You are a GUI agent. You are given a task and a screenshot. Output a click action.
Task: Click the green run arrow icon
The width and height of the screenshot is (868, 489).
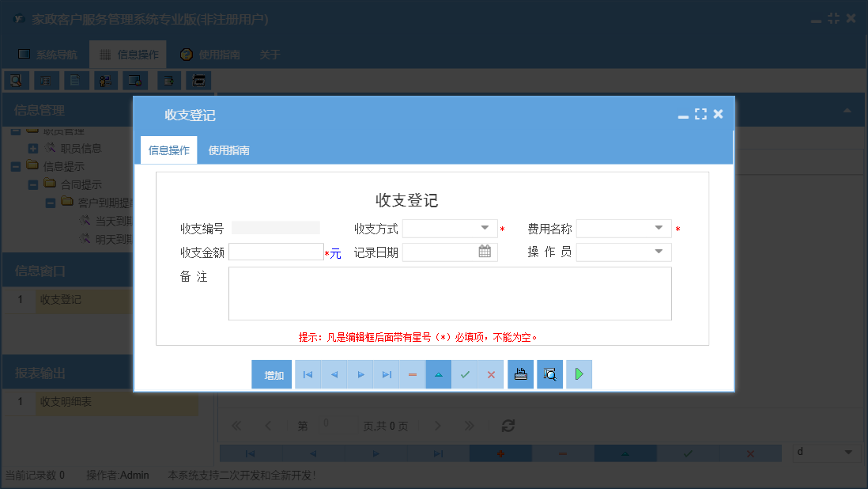tap(578, 373)
